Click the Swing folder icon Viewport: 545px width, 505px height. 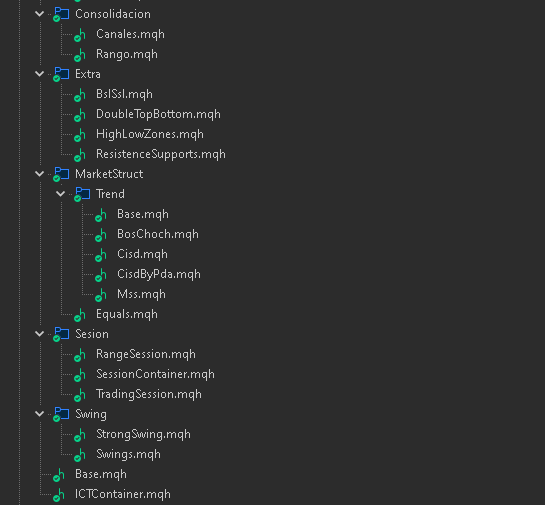pyautogui.click(x=61, y=414)
